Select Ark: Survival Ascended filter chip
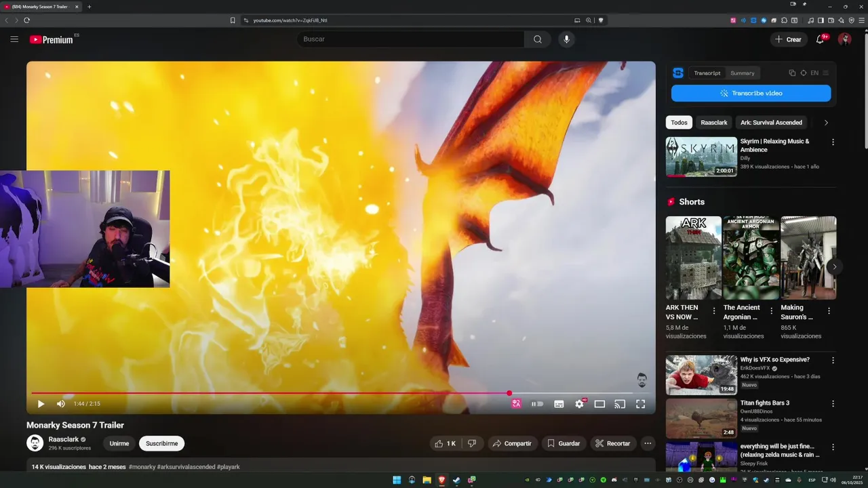 [x=771, y=123]
